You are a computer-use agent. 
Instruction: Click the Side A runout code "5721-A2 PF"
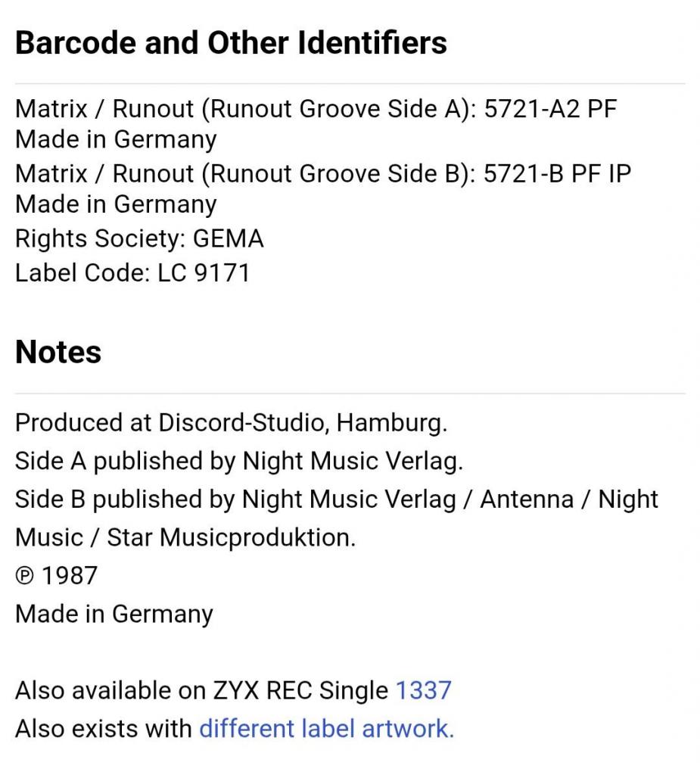coord(551,109)
